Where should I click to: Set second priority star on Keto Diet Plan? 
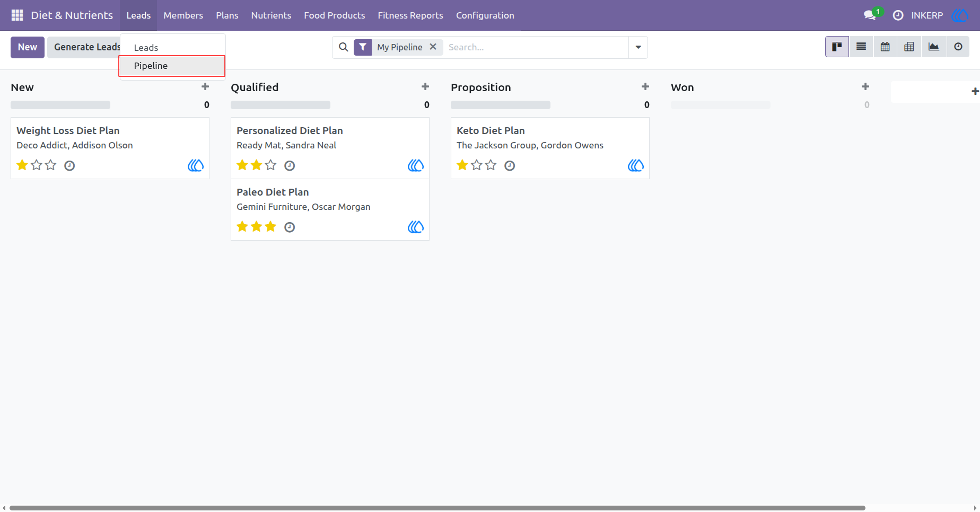point(476,165)
